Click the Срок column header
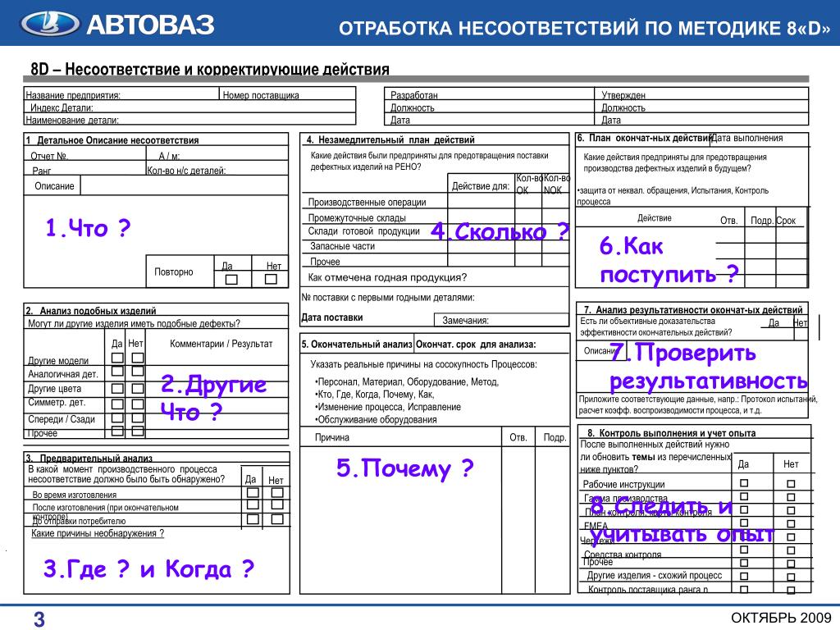840x630 pixels. coord(786,220)
